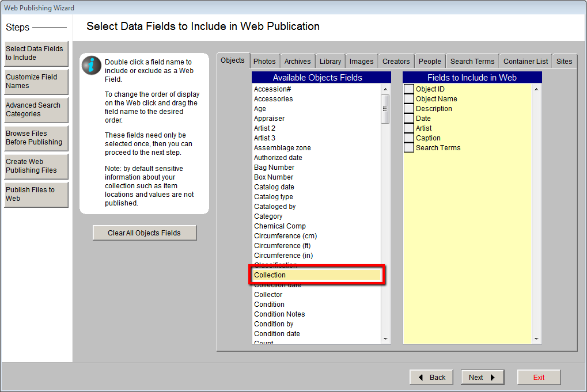Screen dimensions: 587x392
Task: Select the Images tab
Action: [x=361, y=62]
